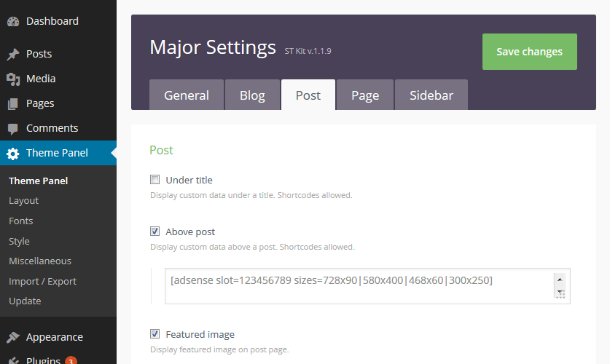Click the Comments speech bubble icon
The image size is (610, 364).
[x=13, y=129]
